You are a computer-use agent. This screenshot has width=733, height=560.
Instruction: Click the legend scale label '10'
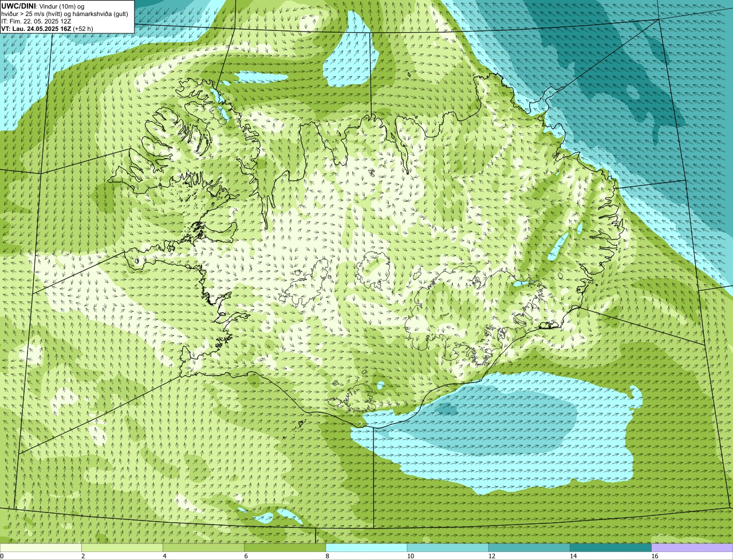click(x=411, y=556)
